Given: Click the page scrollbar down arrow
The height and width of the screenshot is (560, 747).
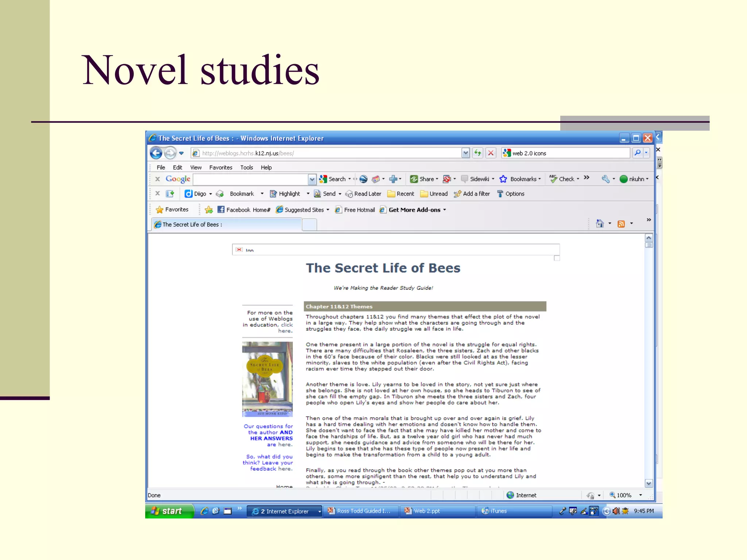Looking at the screenshot, I should click(x=649, y=483).
